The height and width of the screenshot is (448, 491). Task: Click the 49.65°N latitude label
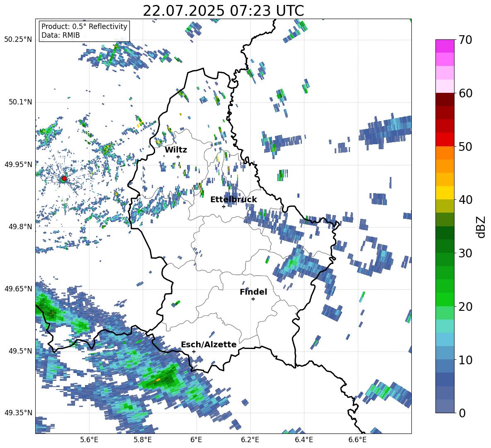[x=18, y=289]
